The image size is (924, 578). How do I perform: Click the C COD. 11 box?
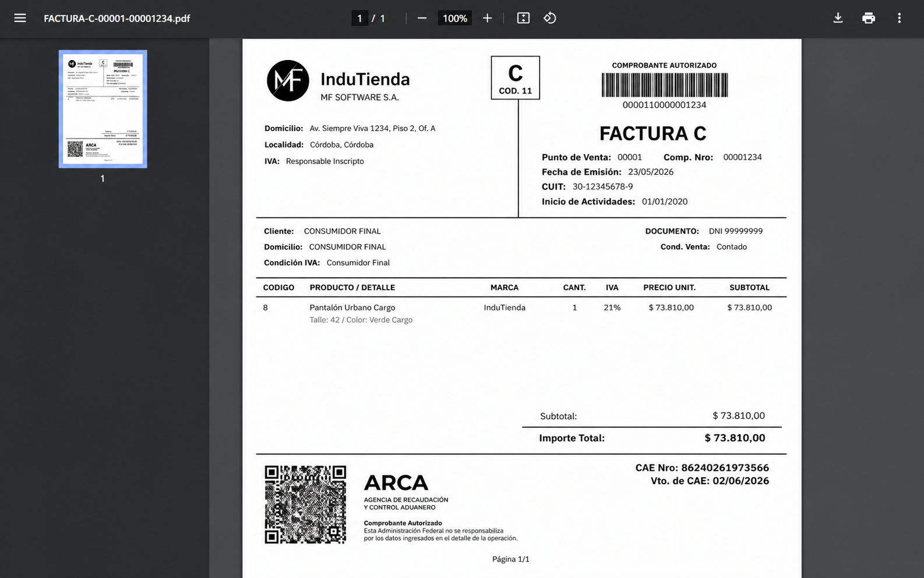tap(516, 77)
